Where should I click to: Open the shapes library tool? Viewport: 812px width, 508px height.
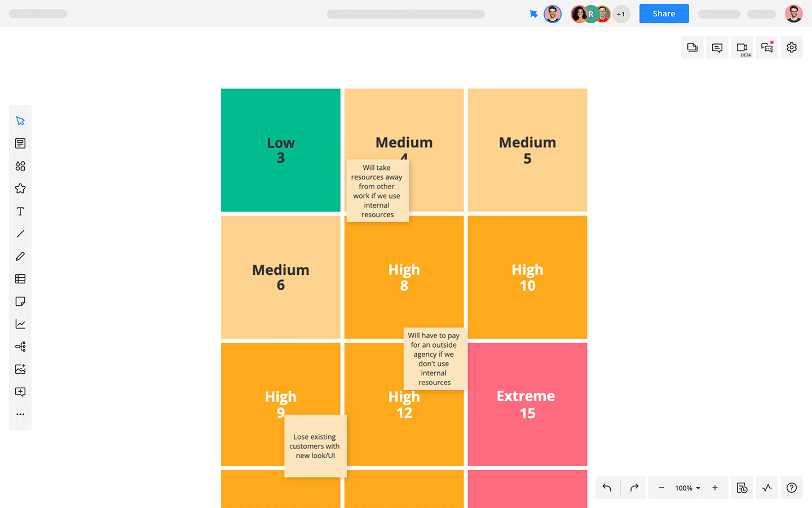20,166
